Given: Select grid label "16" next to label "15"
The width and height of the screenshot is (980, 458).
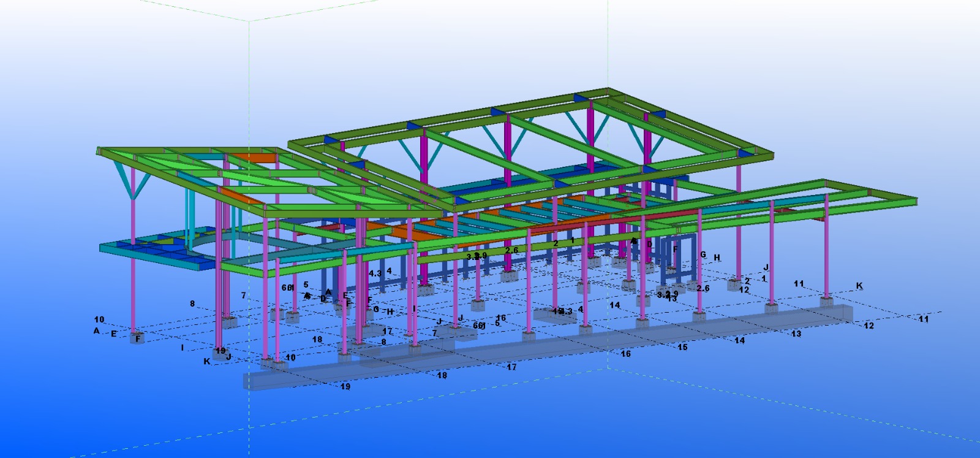Looking at the screenshot, I should click(x=625, y=354).
